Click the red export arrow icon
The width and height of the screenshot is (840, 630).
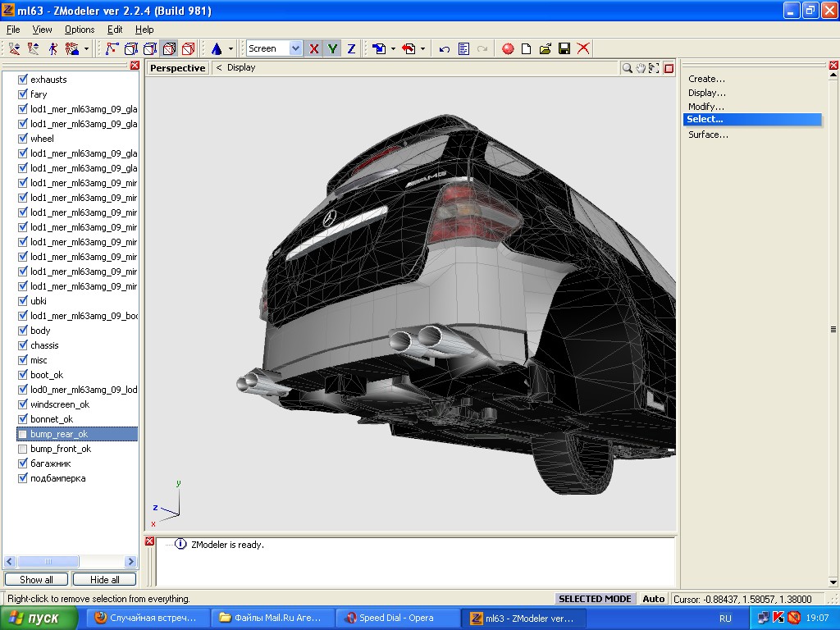tap(409, 48)
